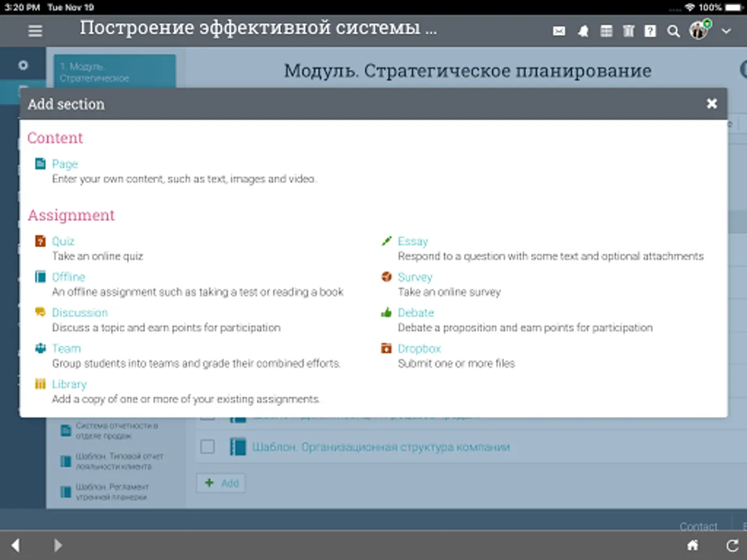Image resolution: width=747 pixels, height=560 pixels.
Task: Reload with the refresh icon
Action: (x=733, y=546)
